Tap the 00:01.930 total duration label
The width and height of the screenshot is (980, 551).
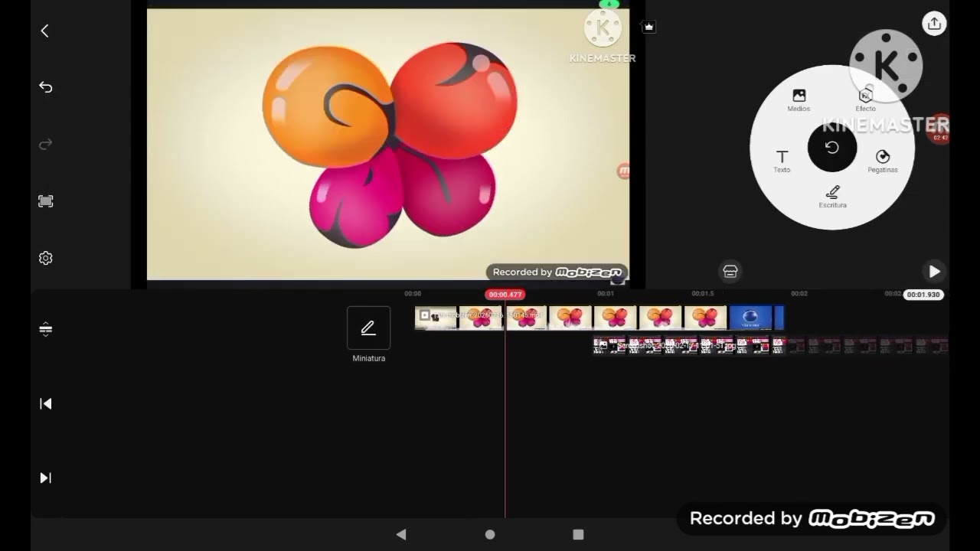tap(923, 295)
